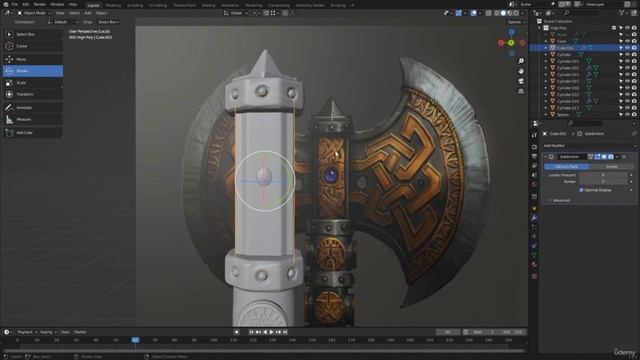Toggle viewport visibility of Cone object
This screenshot has height=360, width=640.
627,41
